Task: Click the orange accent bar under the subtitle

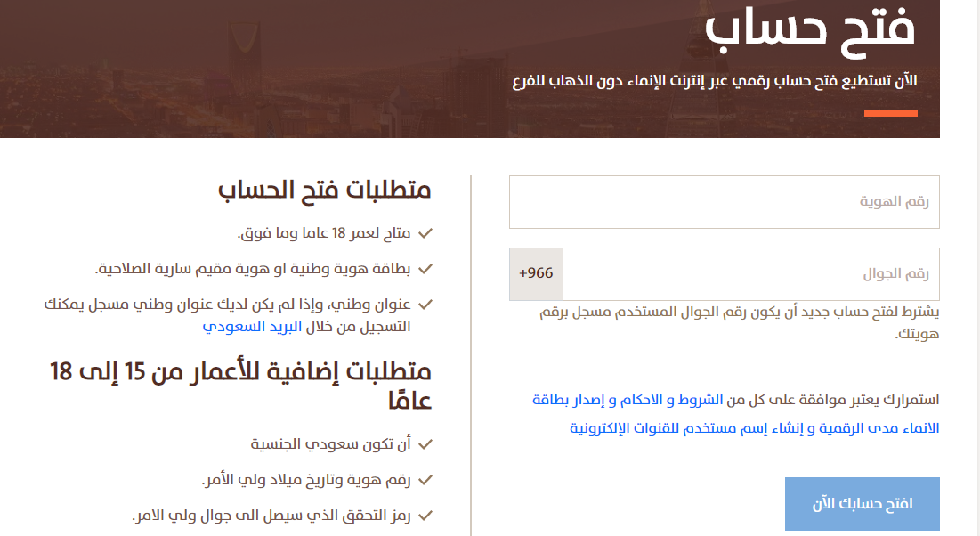Action: pyautogui.click(x=890, y=113)
